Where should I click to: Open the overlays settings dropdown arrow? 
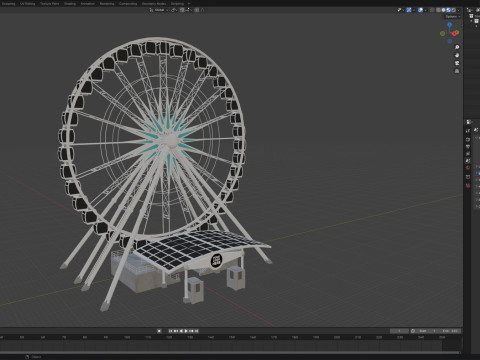pos(426,10)
